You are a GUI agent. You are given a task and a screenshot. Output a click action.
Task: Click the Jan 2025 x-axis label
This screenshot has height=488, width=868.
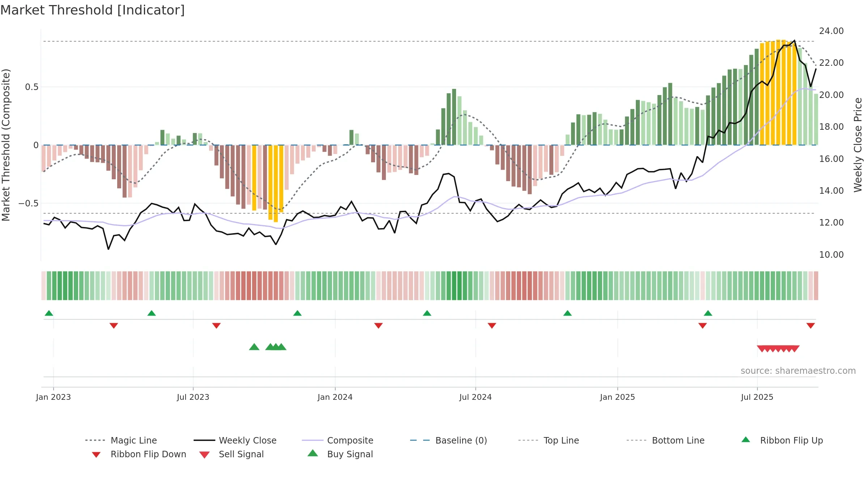(617, 397)
